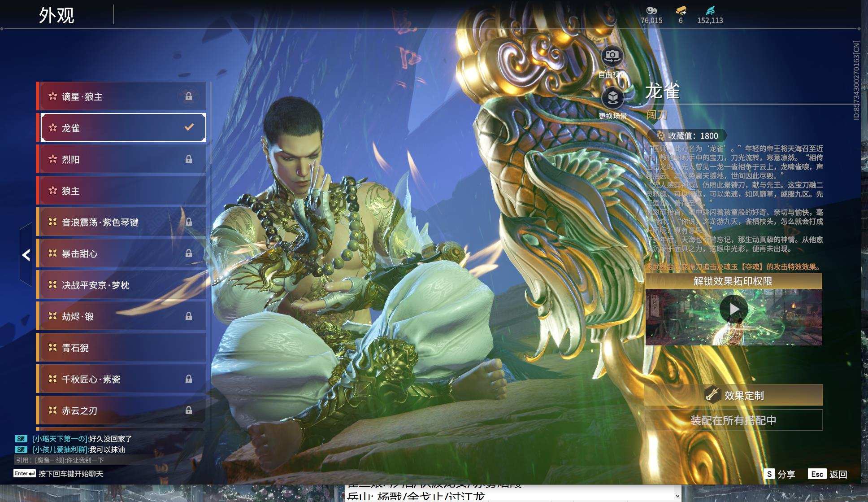The height and width of the screenshot is (502, 868).
Task: Click the lock icon on 赤云之刃
Action: 189,410
